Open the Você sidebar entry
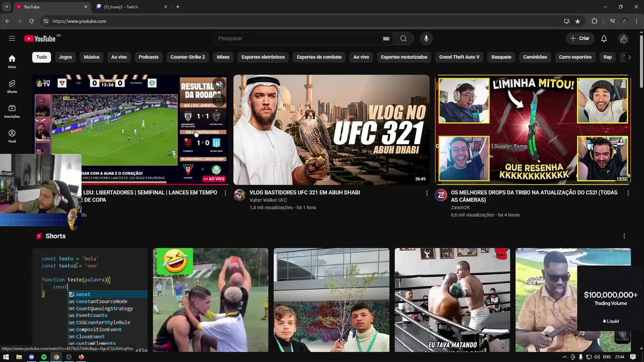Viewport: 644px width, 362px height. pyautogui.click(x=12, y=136)
